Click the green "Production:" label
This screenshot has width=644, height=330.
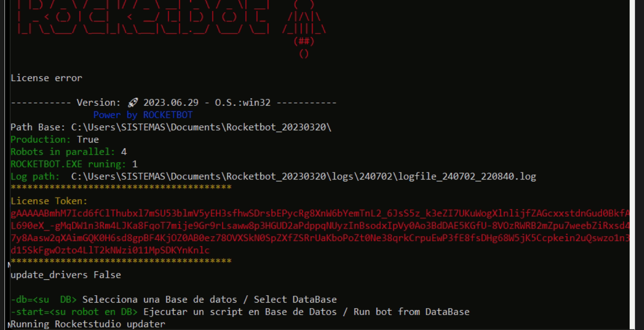(x=41, y=140)
